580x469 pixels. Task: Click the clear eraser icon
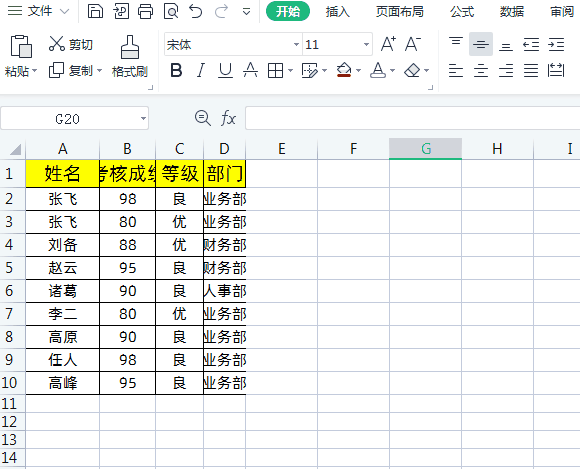[x=412, y=70]
